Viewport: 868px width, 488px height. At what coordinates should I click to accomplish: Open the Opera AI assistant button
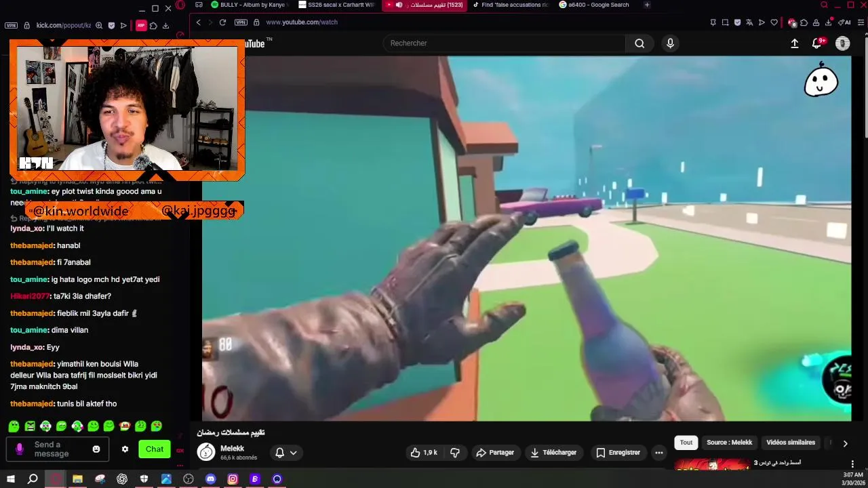tap(845, 22)
